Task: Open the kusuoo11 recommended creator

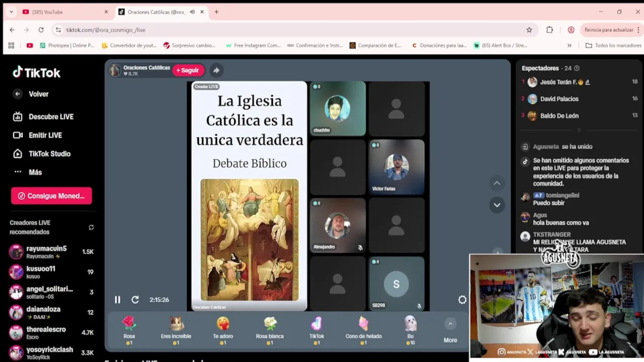Action: click(51, 272)
